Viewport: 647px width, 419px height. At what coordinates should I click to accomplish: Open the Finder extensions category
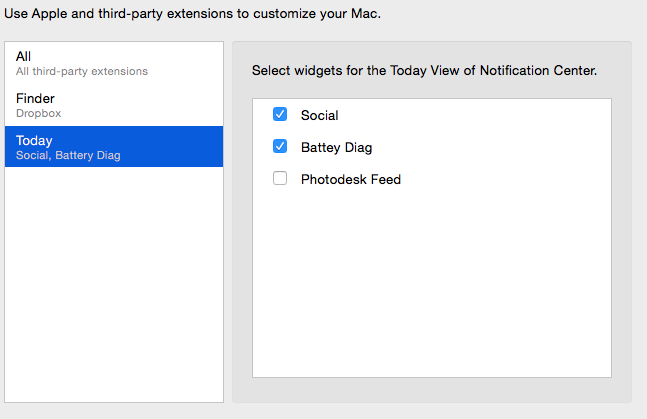point(113,105)
